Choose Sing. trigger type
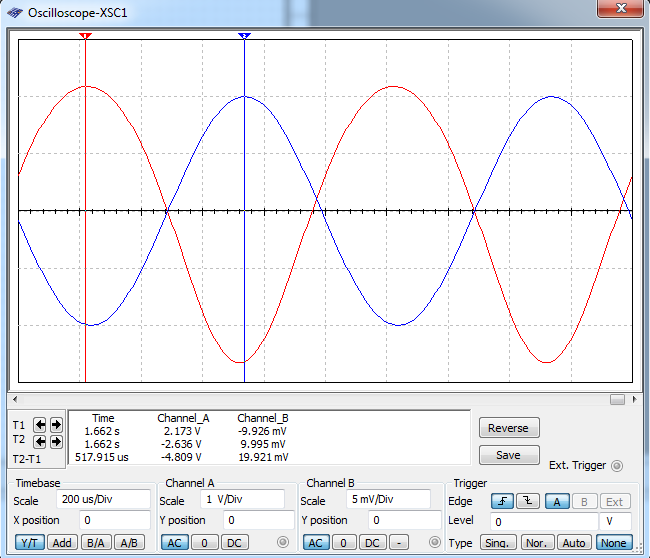 pos(498,543)
